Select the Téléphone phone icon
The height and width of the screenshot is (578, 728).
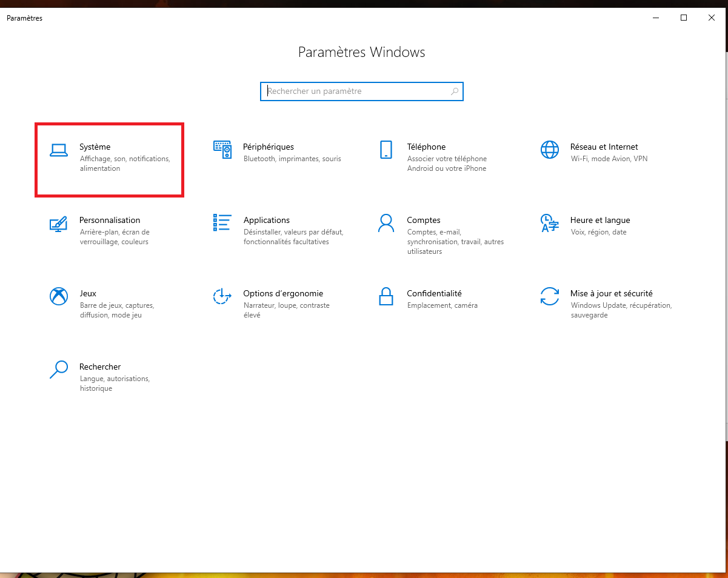(386, 150)
